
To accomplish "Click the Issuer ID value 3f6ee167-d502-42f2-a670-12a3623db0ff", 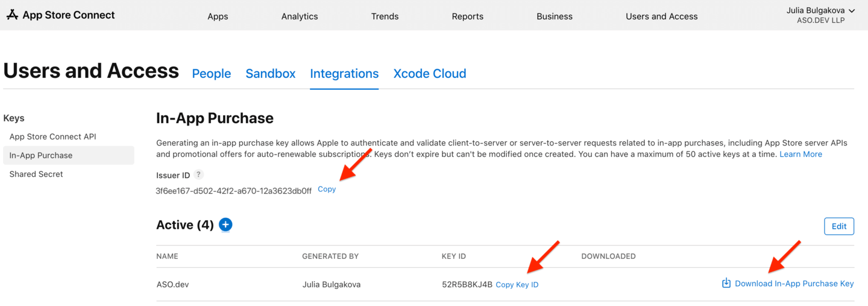I will [234, 191].
